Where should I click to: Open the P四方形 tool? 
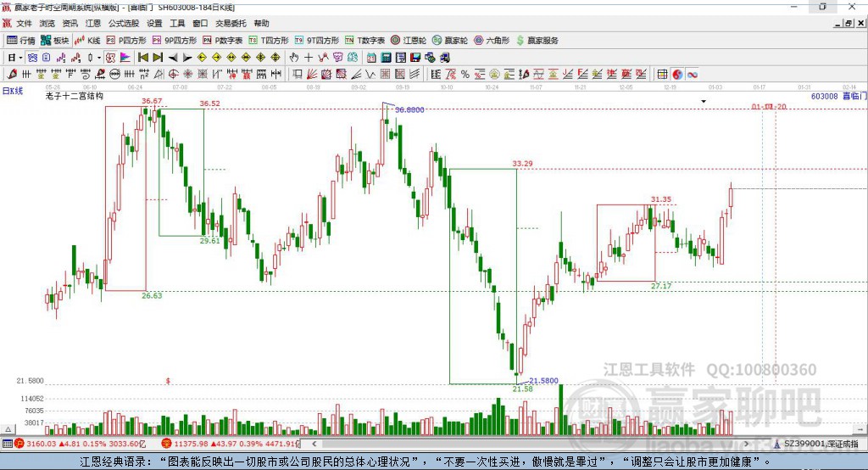point(126,41)
